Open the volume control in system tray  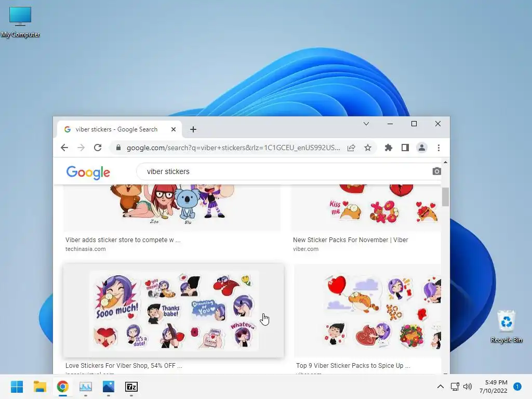click(x=468, y=387)
